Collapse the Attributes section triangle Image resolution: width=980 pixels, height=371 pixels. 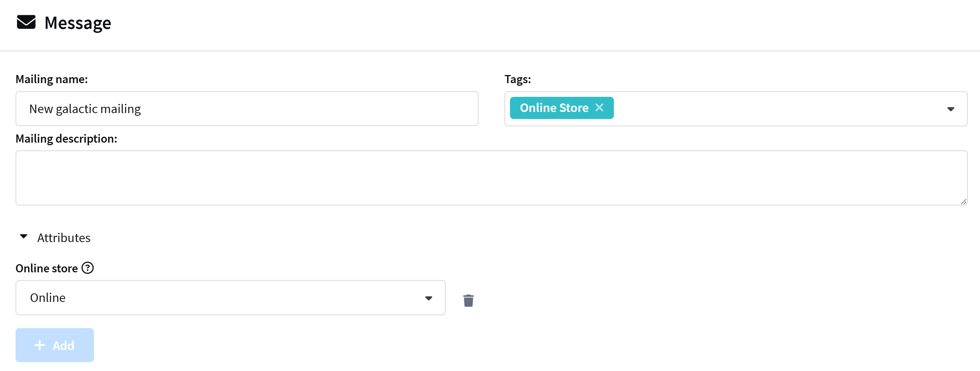tap(24, 237)
